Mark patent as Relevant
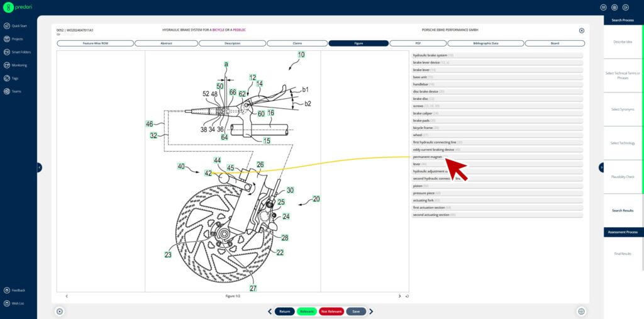Viewport: 644px width, 319px height. pos(306,311)
